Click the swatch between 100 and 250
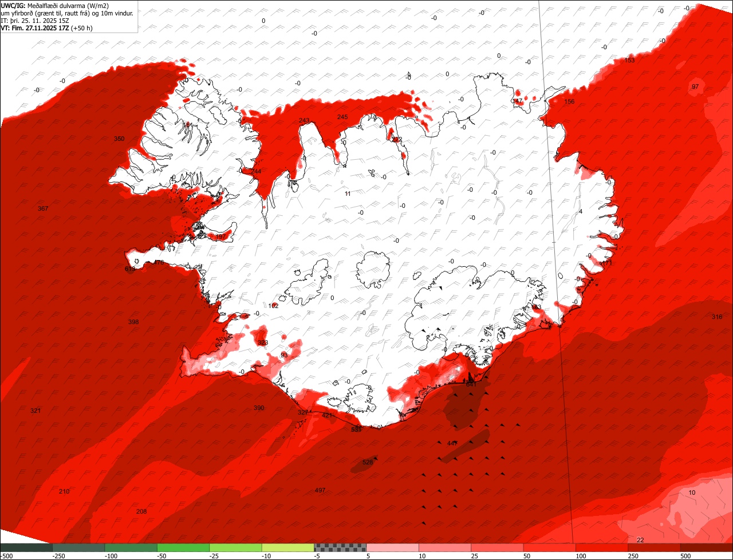Viewport: 733px width, 560px height. pyautogui.click(x=601, y=547)
